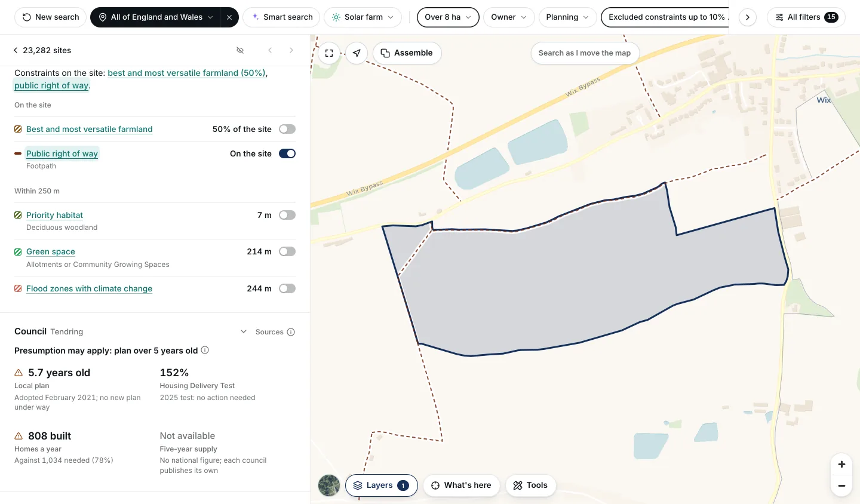The width and height of the screenshot is (860, 504).
Task: Clear the All of England and Wales filter
Action: click(x=229, y=17)
